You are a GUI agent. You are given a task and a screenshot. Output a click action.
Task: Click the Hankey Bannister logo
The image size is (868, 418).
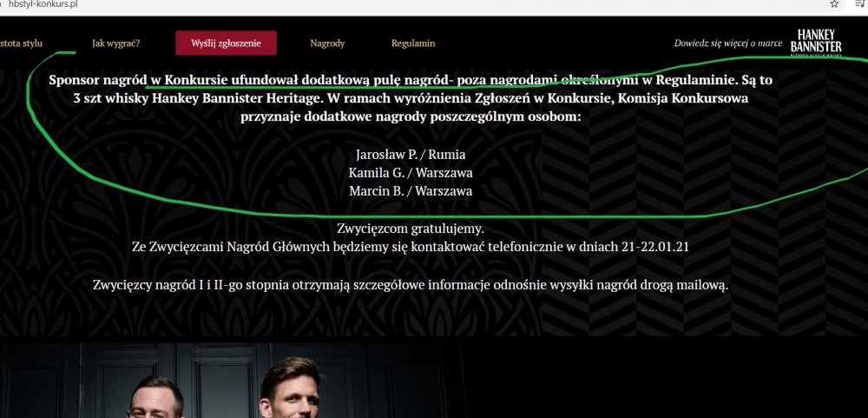point(816,43)
